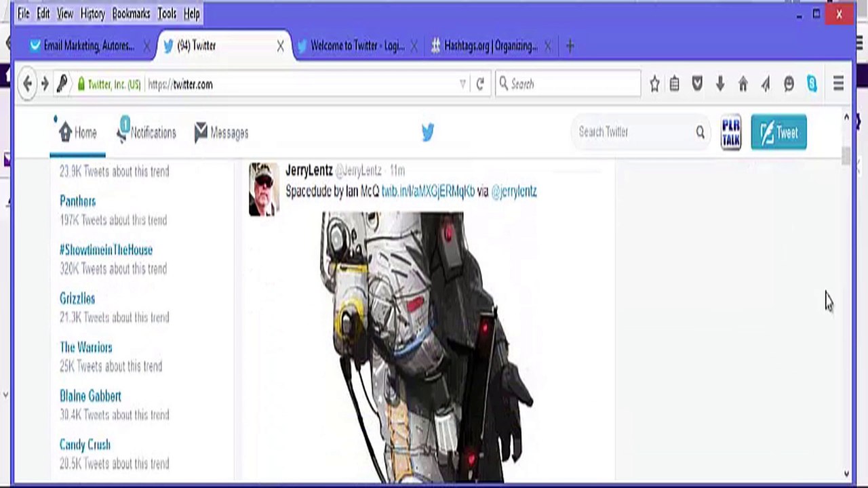
Task: Open the Blaine Gabbert trend
Action: coord(90,396)
